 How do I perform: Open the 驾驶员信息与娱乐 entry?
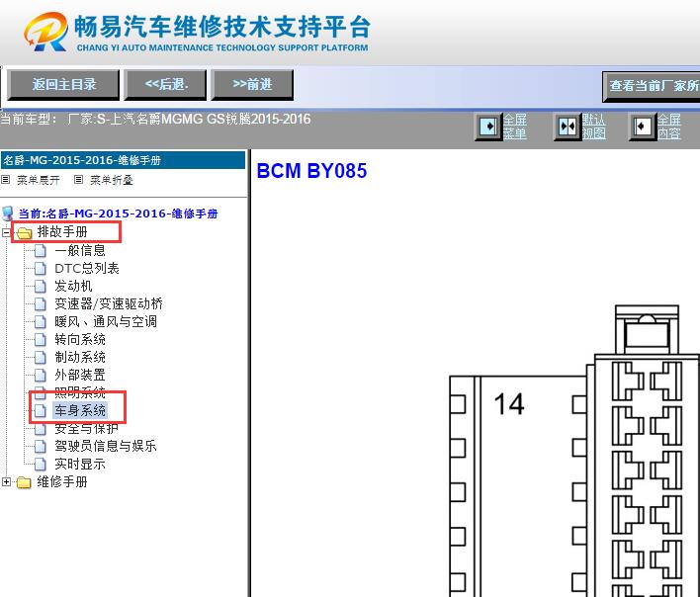point(106,446)
